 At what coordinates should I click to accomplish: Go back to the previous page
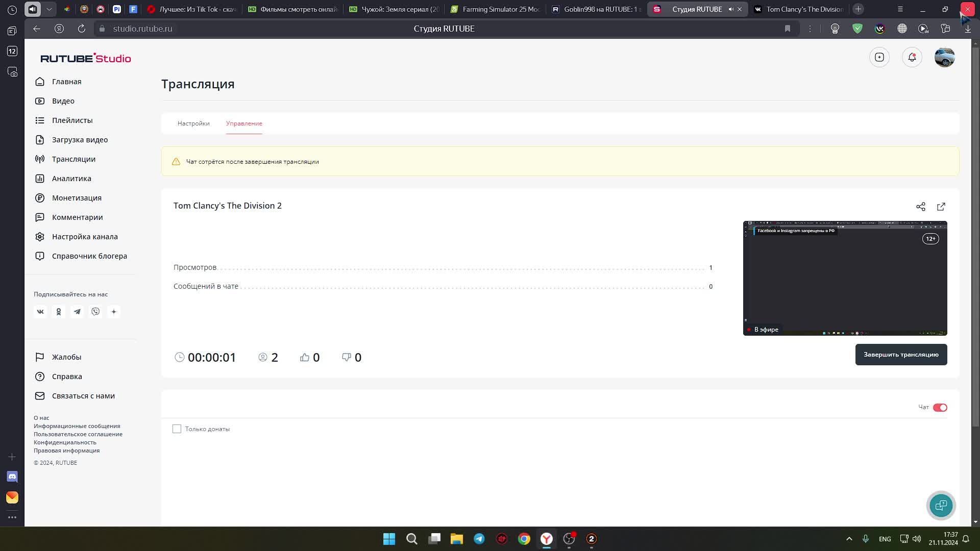coord(37,29)
